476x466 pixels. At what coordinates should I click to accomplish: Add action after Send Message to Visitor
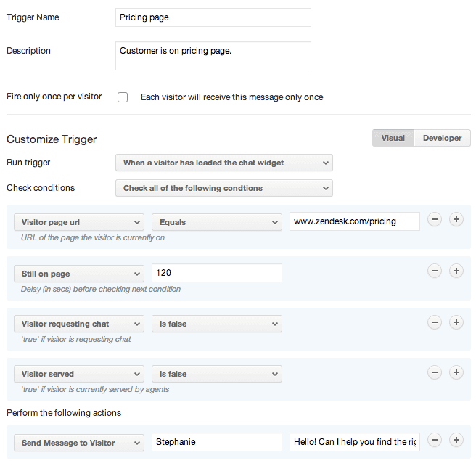(456, 441)
